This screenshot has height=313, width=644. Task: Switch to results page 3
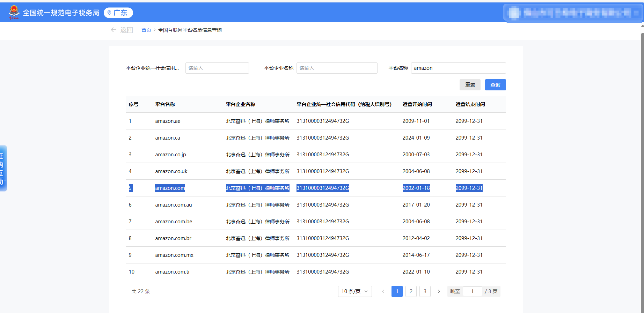coord(425,291)
